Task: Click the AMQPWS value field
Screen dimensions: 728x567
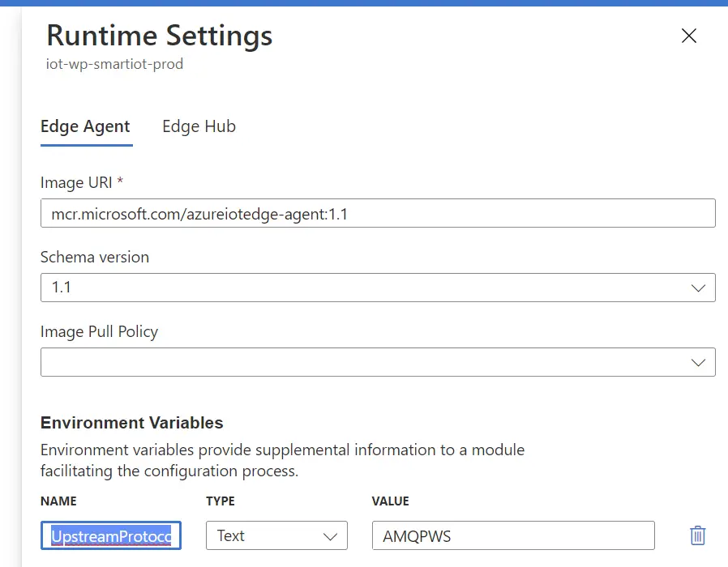Action: [x=512, y=536]
